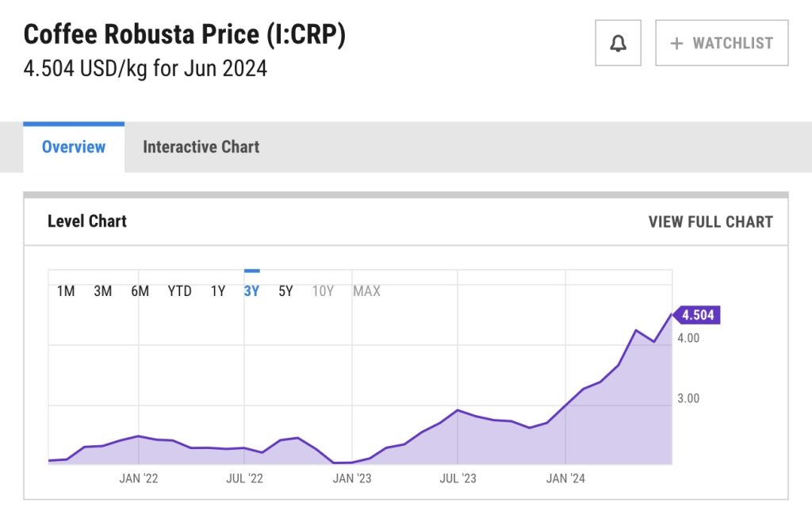Choose the YTD range option
The height and width of the screenshot is (507, 812).
click(180, 291)
